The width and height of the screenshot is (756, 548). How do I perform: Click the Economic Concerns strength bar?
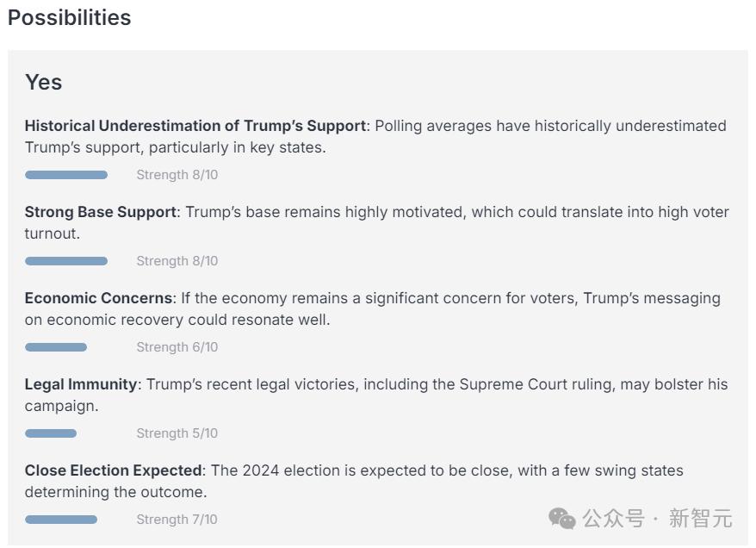[x=56, y=347]
